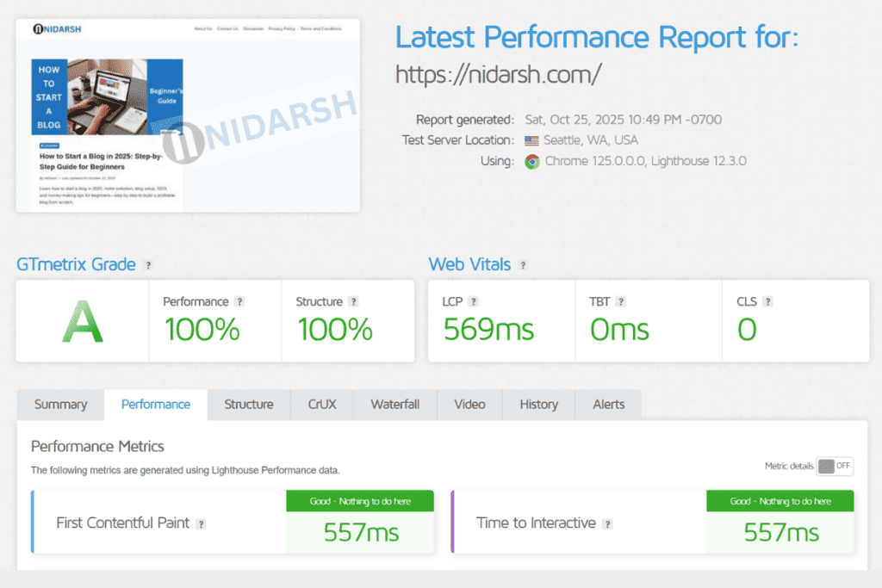
Task: Open the LCP help tooltip
Action: click(x=472, y=301)
